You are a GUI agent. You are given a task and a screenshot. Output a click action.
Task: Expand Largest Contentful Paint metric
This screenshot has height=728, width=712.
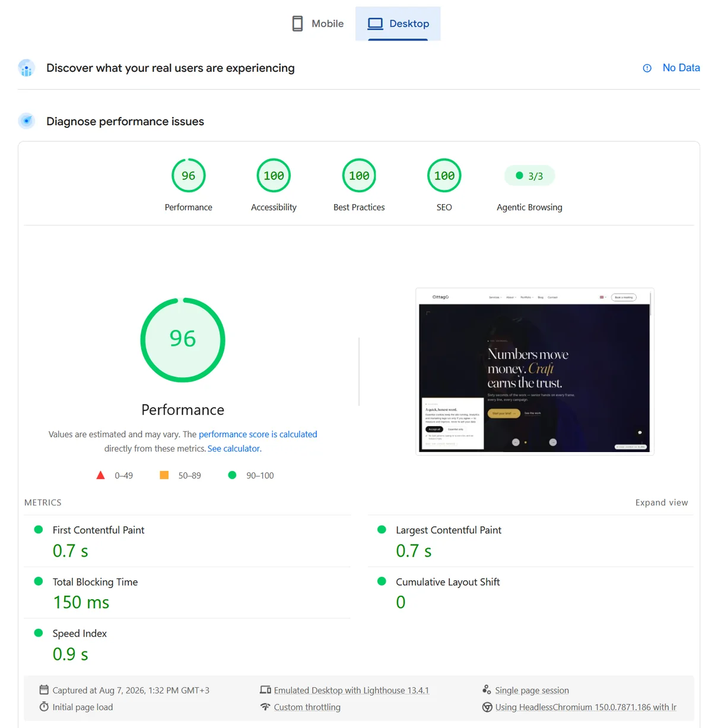pyautogui.click(x=530, y=541)
